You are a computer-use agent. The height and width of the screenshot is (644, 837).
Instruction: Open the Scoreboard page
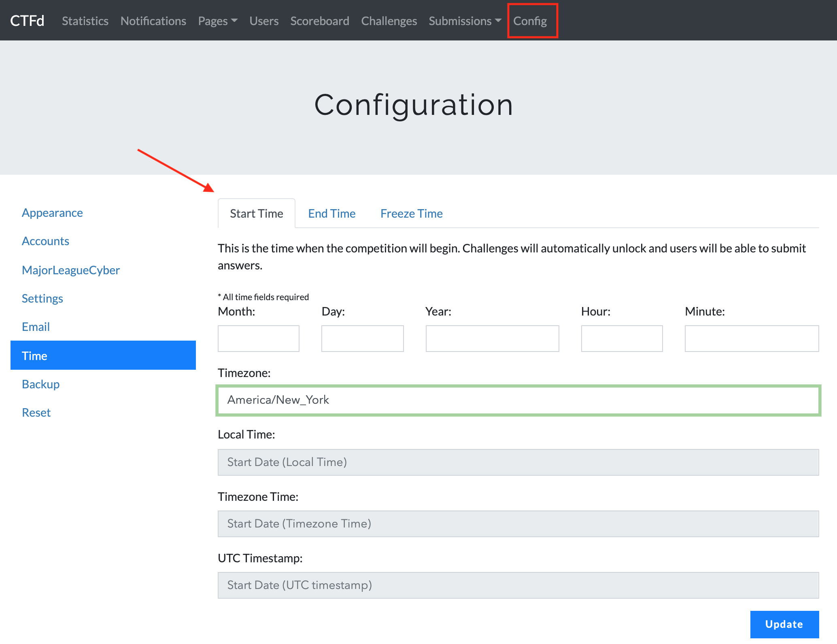(320, 21)
